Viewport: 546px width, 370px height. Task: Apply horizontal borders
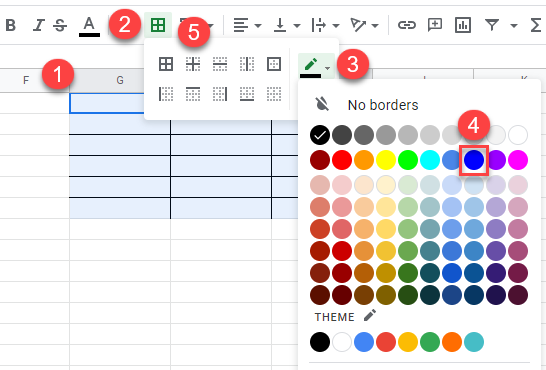click(220, 64)
